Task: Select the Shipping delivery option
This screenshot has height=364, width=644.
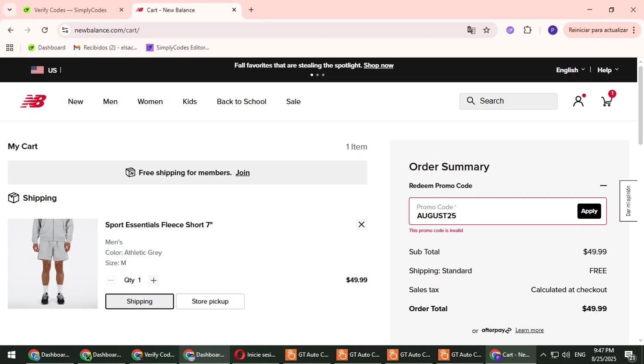Action: pos(140,301)
